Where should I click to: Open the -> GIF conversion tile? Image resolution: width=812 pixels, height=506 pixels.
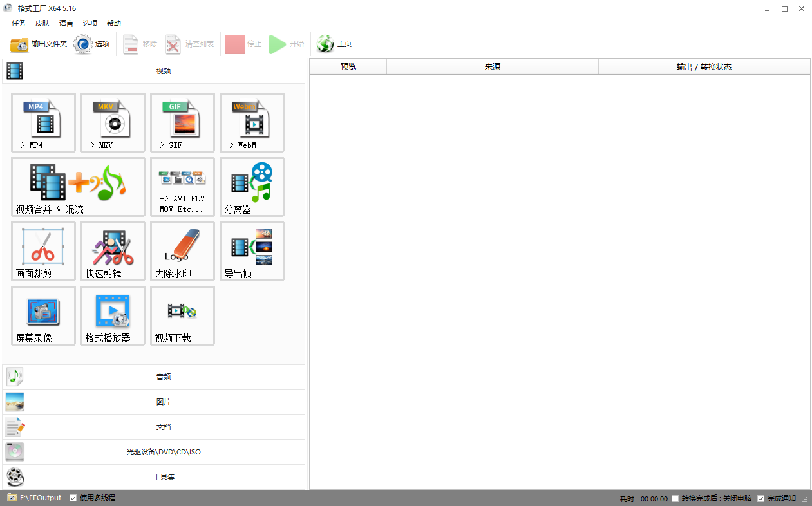click(182, 122)
